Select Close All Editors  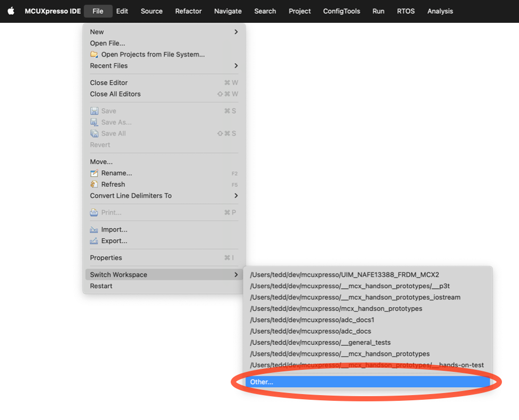[x=164, y=94]
